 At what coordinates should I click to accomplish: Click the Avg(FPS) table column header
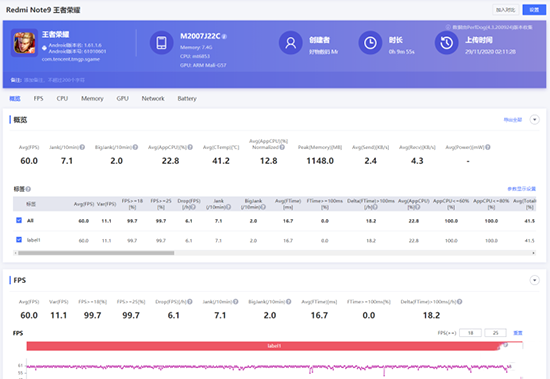coord(83,204)
